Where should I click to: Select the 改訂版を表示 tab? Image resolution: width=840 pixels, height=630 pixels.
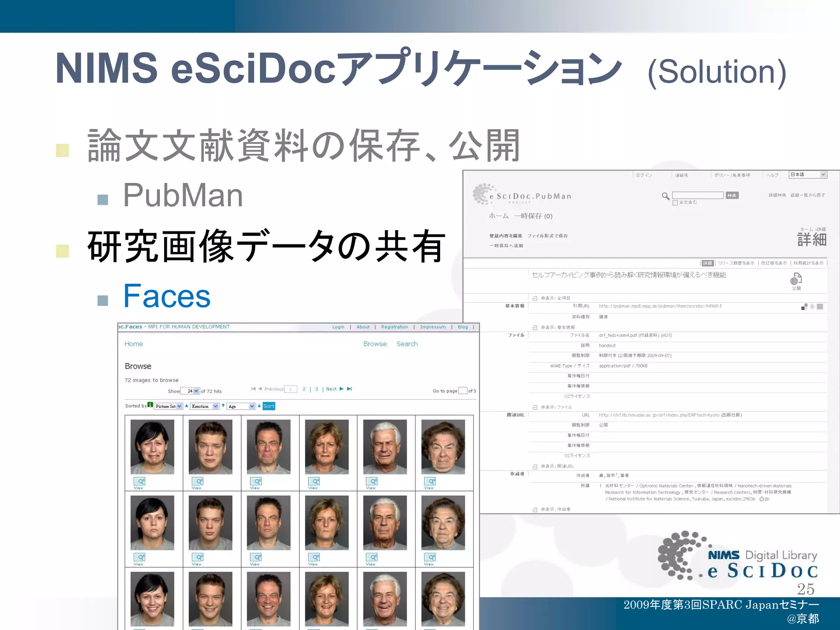(x=774, y=263)
